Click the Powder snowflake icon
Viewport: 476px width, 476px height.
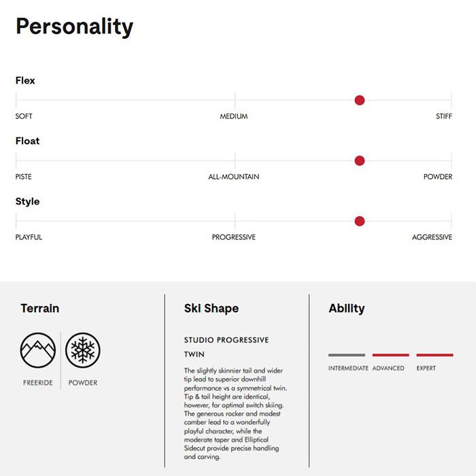click(x=83, y=350)
